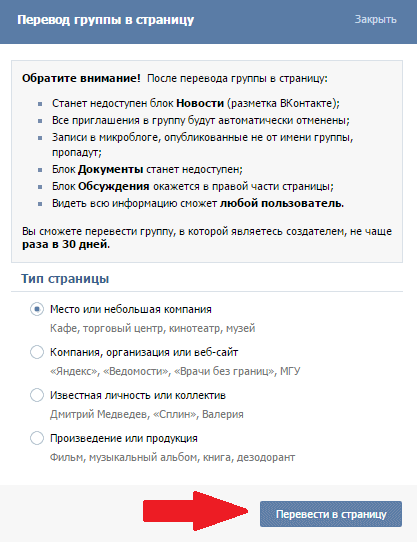This screenshot has width=417, height=542.
Task: Choose the Известная личность или коллектив radio button
Action: pyautogui.click(x=37, y=395)
